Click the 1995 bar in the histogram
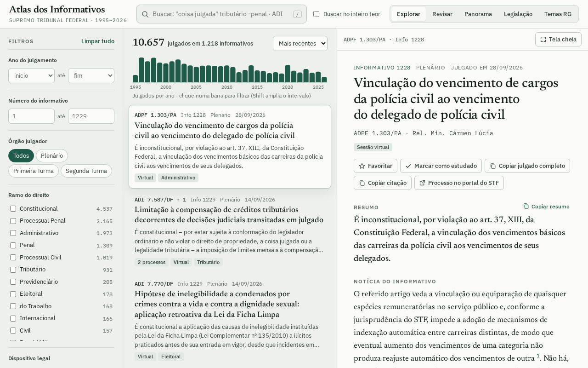The image size is (588, 368). pyautogui.click(x=136, y=79)
